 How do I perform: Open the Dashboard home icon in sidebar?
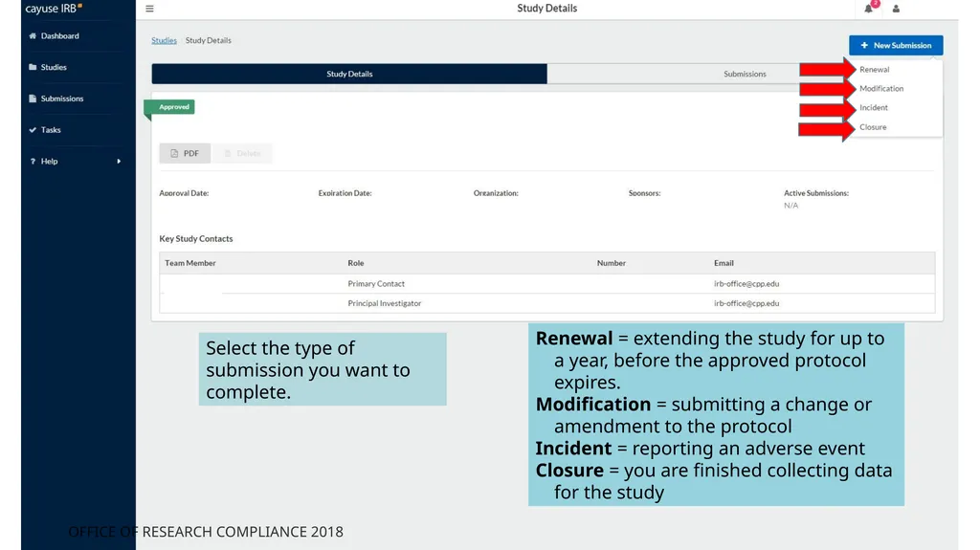(33, 36)
